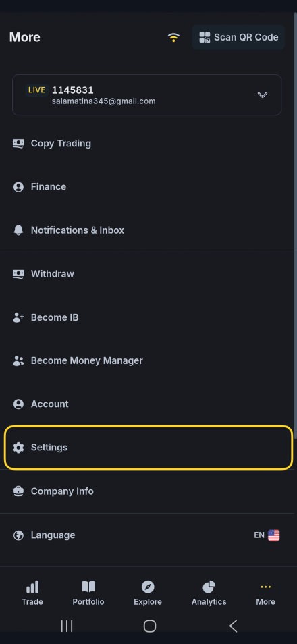Go to the Explore tab

pos(148,593)
